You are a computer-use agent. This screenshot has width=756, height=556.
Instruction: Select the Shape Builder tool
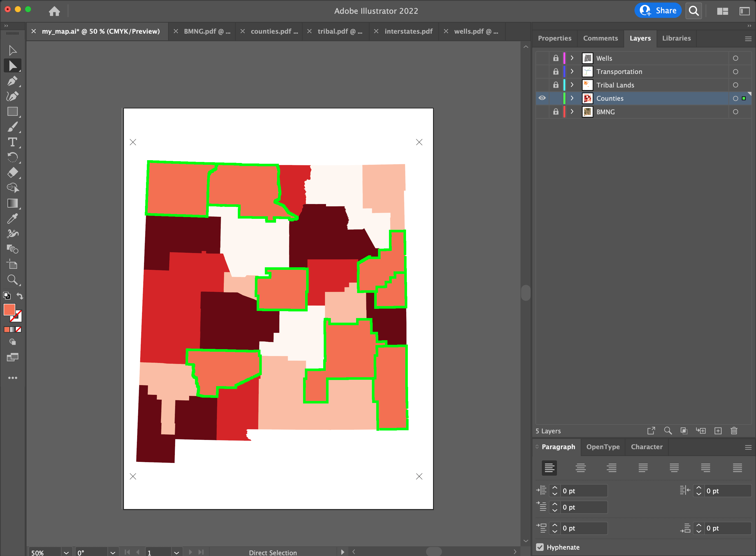[12, 188]
